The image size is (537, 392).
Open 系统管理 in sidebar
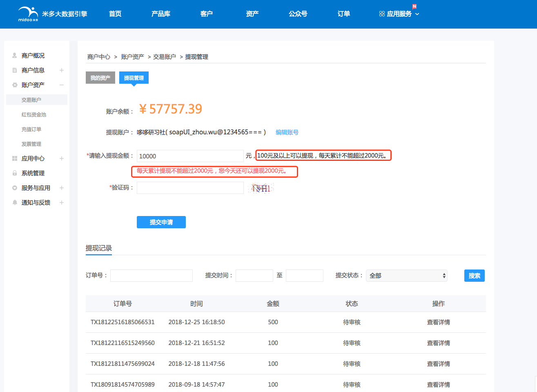(x=33, y=173)
